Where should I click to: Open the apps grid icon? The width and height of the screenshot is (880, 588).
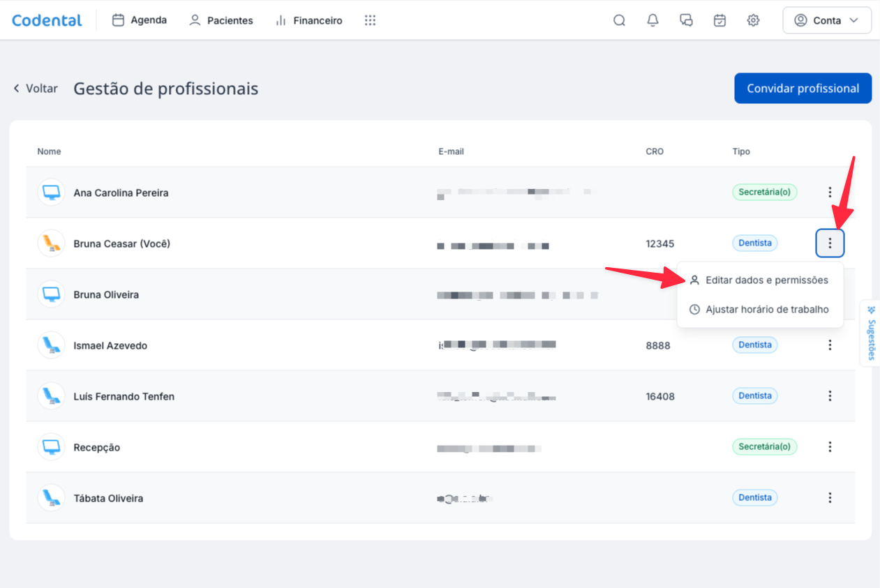coord(370,20)
